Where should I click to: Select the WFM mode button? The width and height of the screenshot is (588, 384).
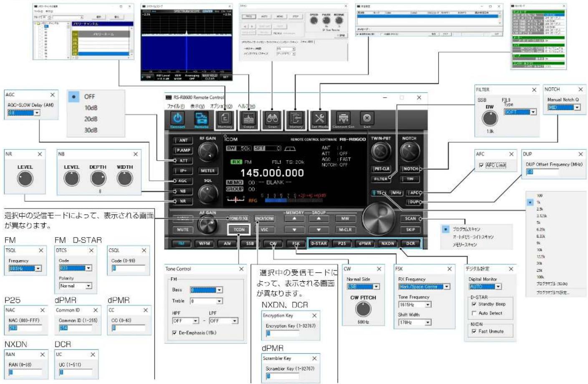click(204, 243)
